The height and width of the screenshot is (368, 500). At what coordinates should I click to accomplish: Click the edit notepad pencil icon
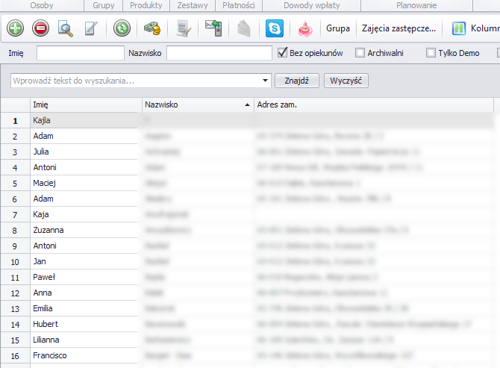click(91, 28)
